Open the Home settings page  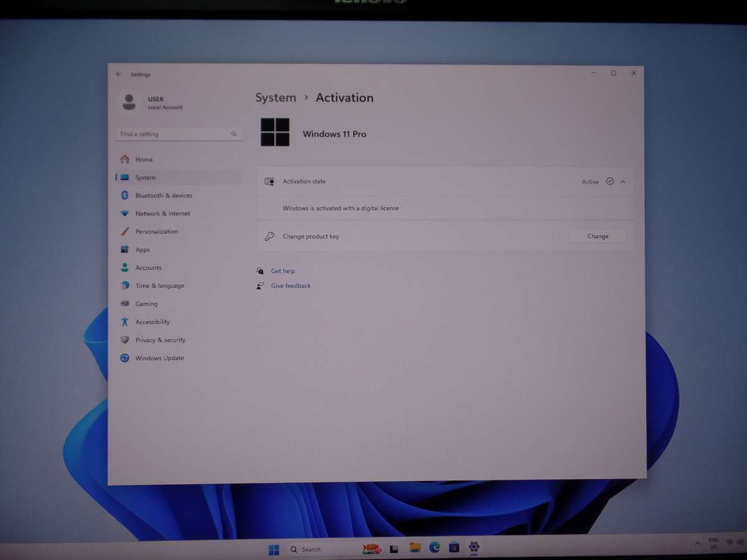[144, 160]
